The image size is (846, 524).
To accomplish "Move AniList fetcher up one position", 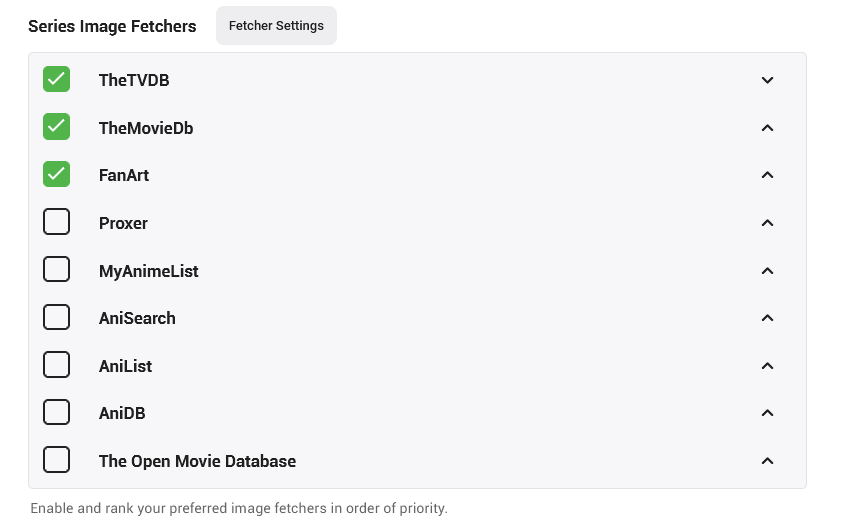I will (767, 366).
